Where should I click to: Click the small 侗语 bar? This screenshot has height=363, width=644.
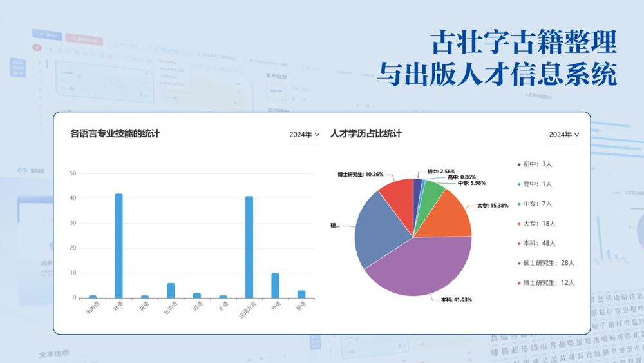(x=301, y=294)
